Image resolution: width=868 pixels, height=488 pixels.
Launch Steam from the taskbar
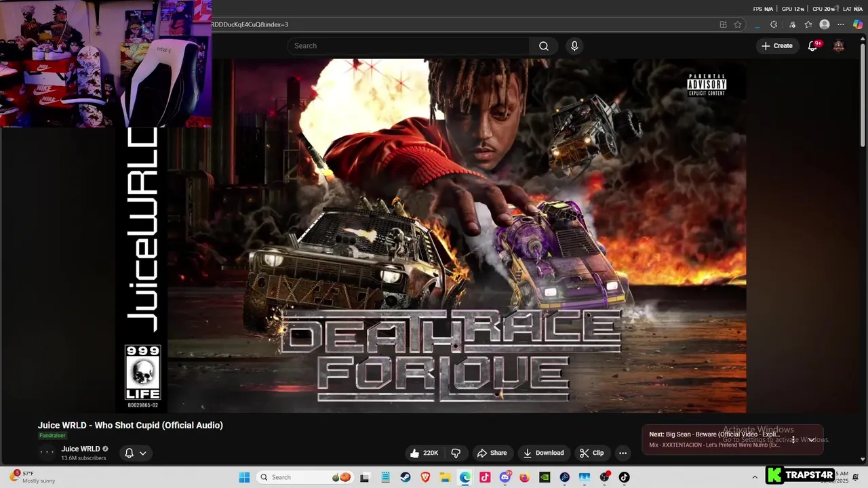point(406,477)
